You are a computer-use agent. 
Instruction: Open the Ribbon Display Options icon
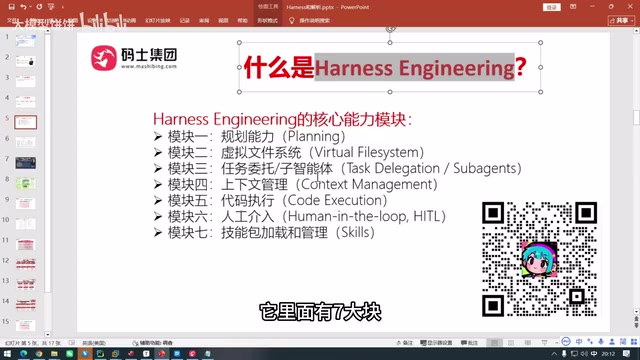point(573,7)
